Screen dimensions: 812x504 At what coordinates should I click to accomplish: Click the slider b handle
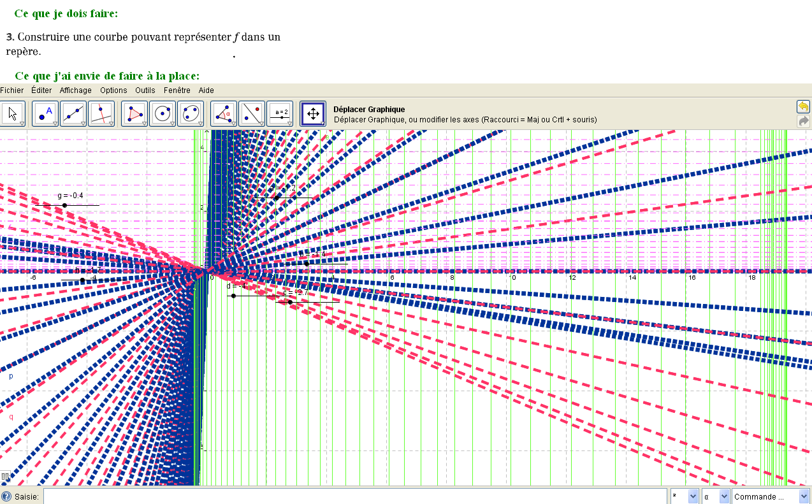coord(307,264)
